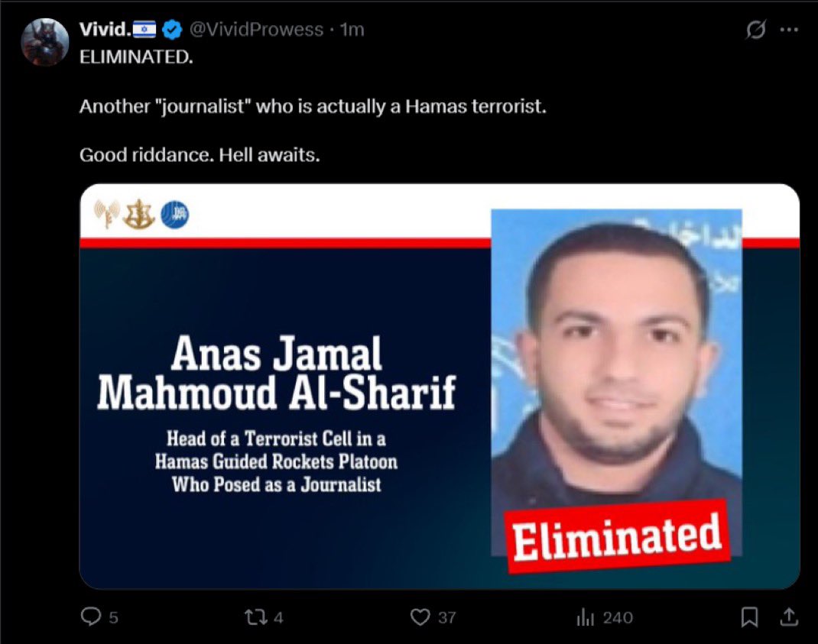Viewport: 818px width, 644px height.
Task: Open the Vivid profile avatar
Action: (45, 42)
